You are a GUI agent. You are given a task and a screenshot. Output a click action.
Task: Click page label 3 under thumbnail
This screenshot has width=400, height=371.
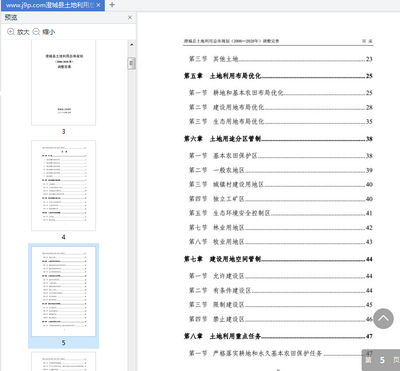click(x=63, y=132)
